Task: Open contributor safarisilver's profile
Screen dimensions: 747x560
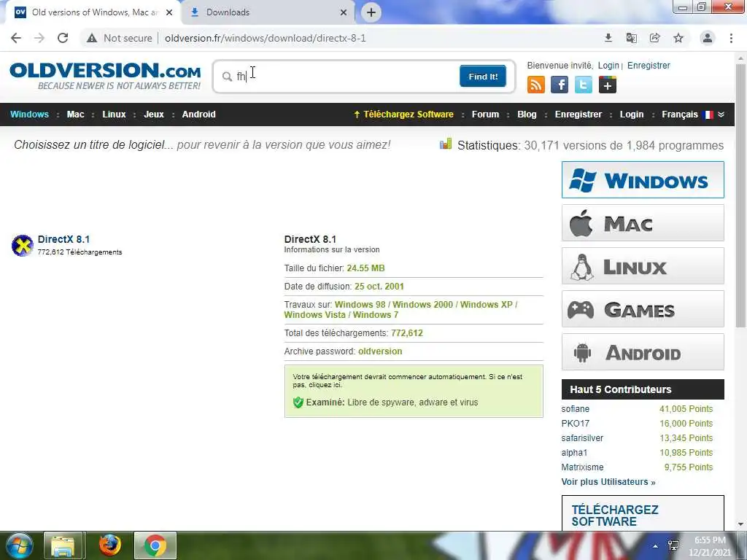Action: coord(582,438)
